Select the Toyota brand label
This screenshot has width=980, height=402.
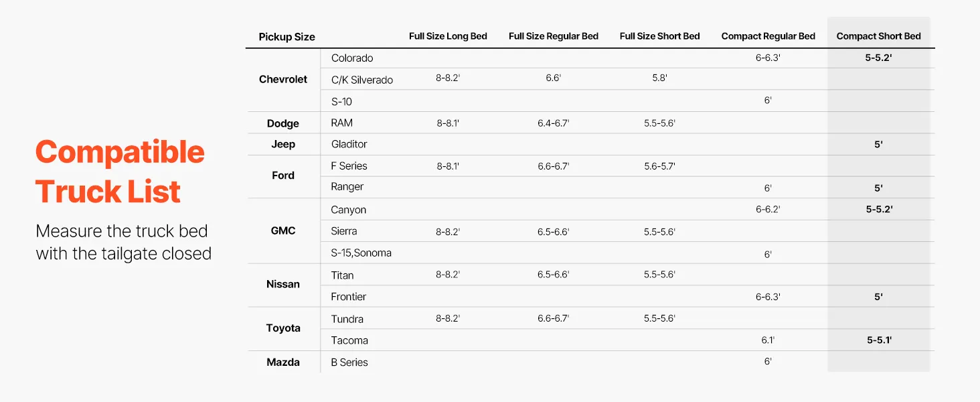click(283, 328)
